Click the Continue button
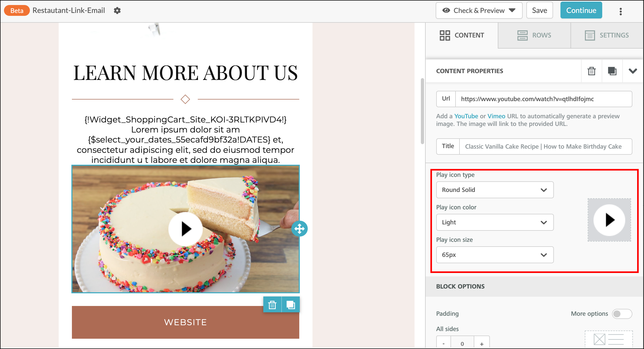 coord(581,10)
